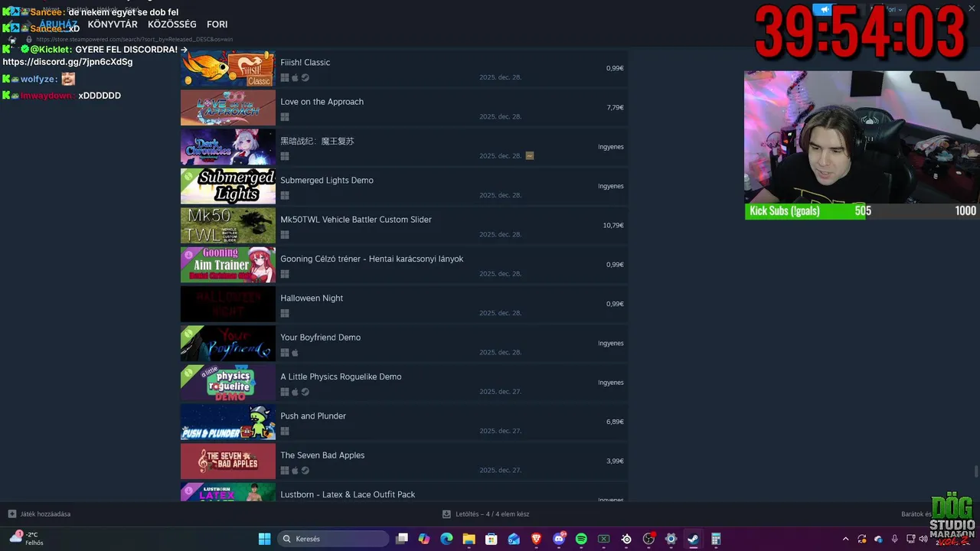Click the Játék hozzáadása button
The width and height of the screenshot is (980, 551).
click(x=39, y=514)
